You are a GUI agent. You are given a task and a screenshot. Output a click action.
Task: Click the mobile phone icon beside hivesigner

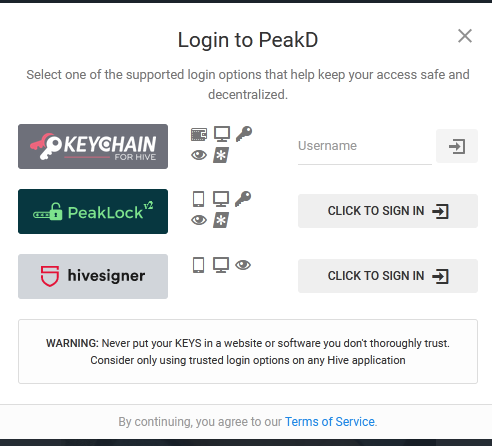coord(199,265)
